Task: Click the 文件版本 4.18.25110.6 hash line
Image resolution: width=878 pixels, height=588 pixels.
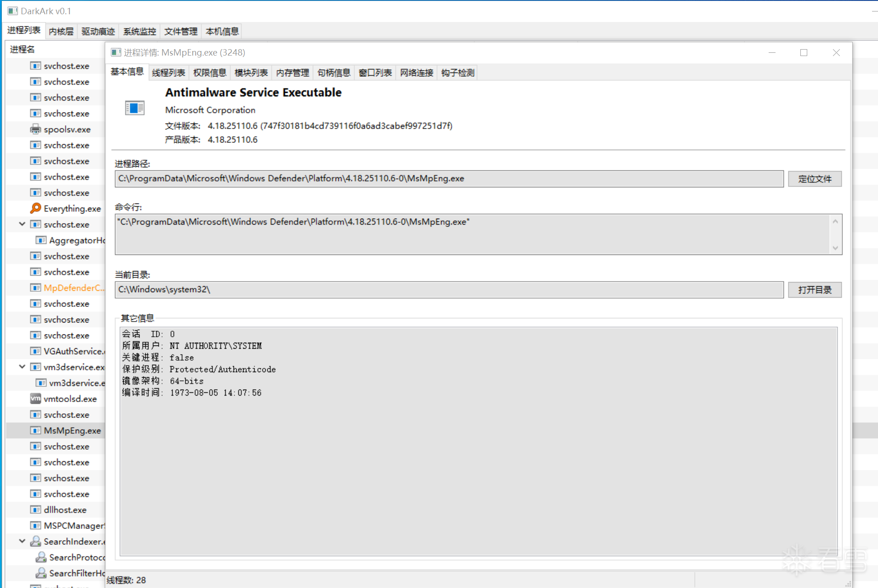Action: tap(309, 126)
